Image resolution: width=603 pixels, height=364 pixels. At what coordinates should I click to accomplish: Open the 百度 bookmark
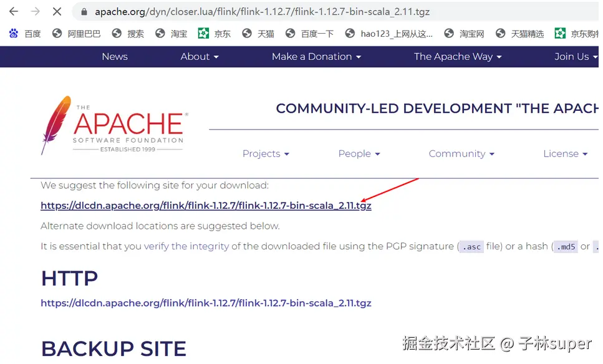pos(25,34)
